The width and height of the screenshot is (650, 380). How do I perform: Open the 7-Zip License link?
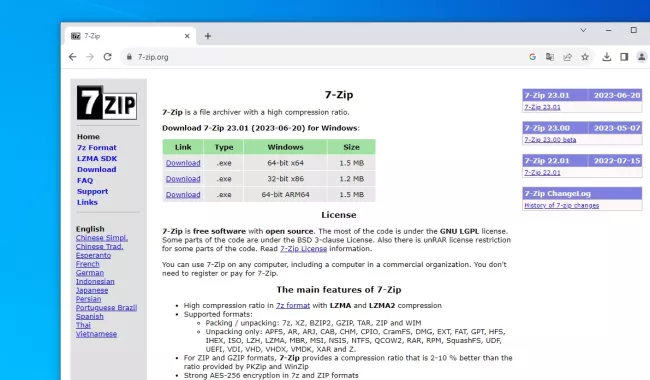[x=303, y=249]
